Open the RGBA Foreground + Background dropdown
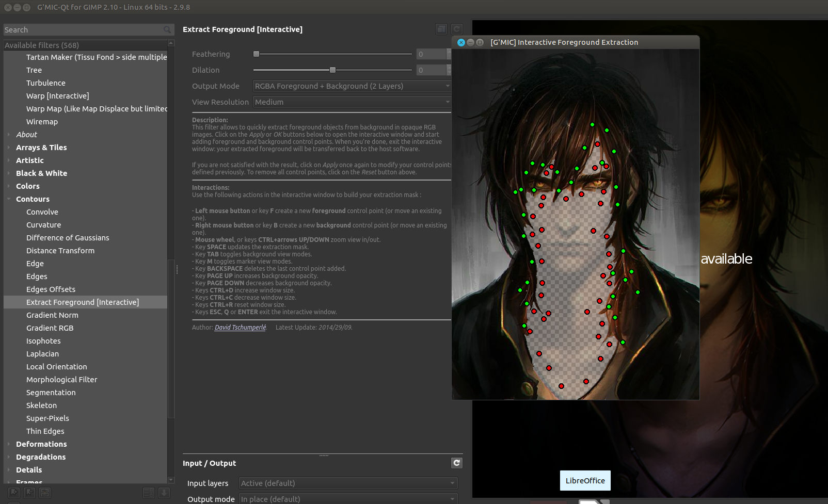Image resolution: width=828 pixels, height=504 pixels. click(x=352, y=86)
